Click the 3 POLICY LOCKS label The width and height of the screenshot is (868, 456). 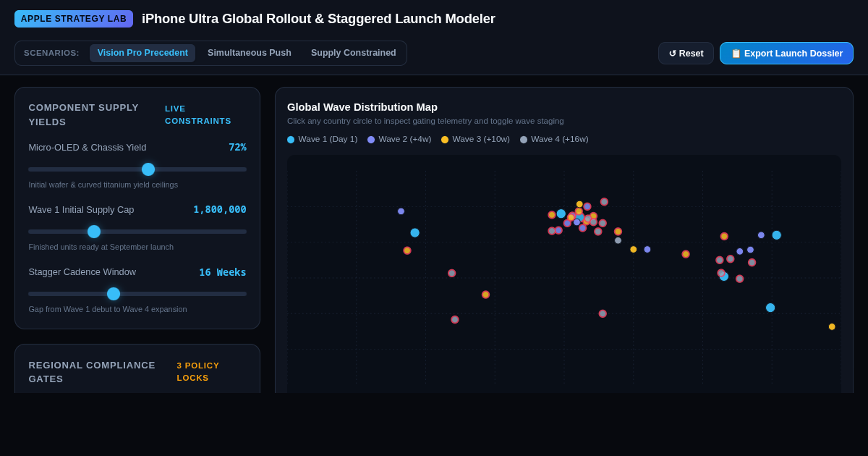[198, 372]
